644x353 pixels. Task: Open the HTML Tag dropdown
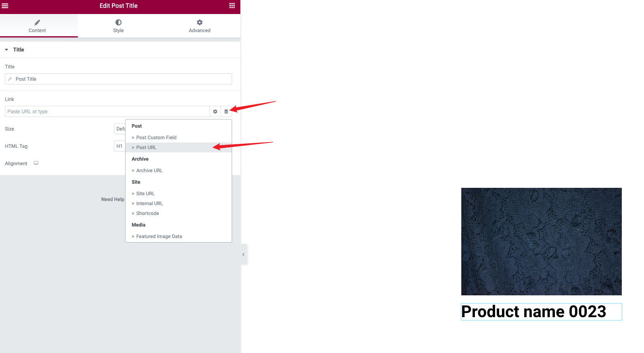120,146
